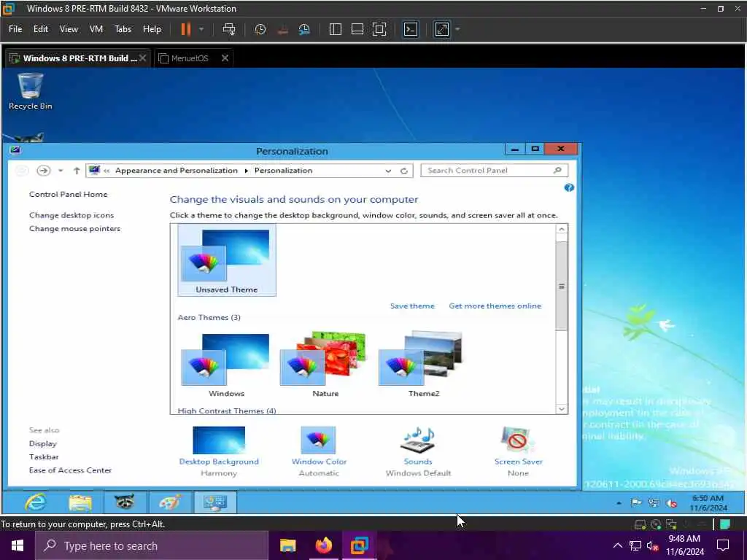
Task: Toggle the VMware library sidebar
Action: click(336, 29)
